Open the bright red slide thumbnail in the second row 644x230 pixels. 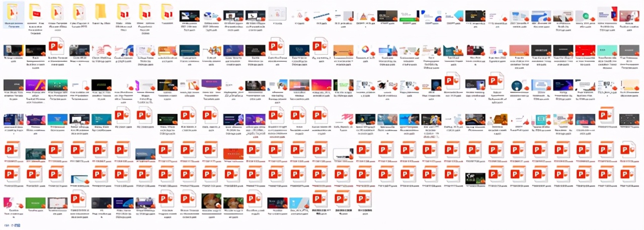[x=585, y=50]
